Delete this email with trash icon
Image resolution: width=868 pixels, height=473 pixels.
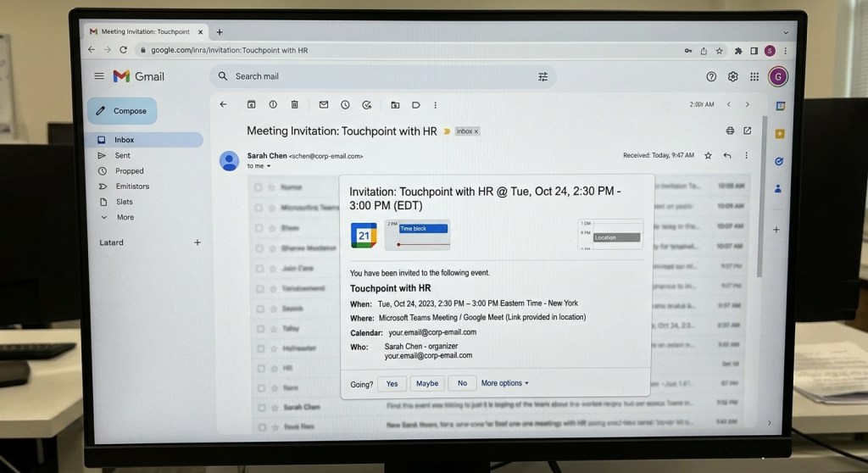(x=294, y=104)
